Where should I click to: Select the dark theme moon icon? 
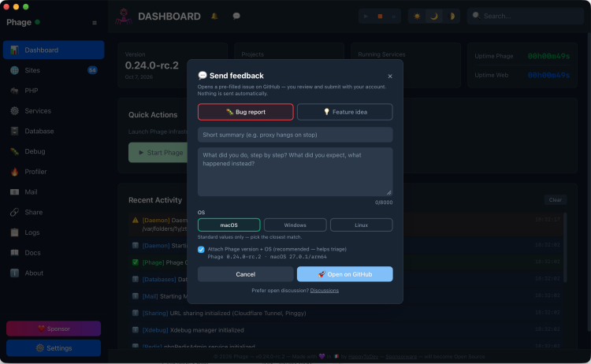pyautogui.click(x=434, y=17)
